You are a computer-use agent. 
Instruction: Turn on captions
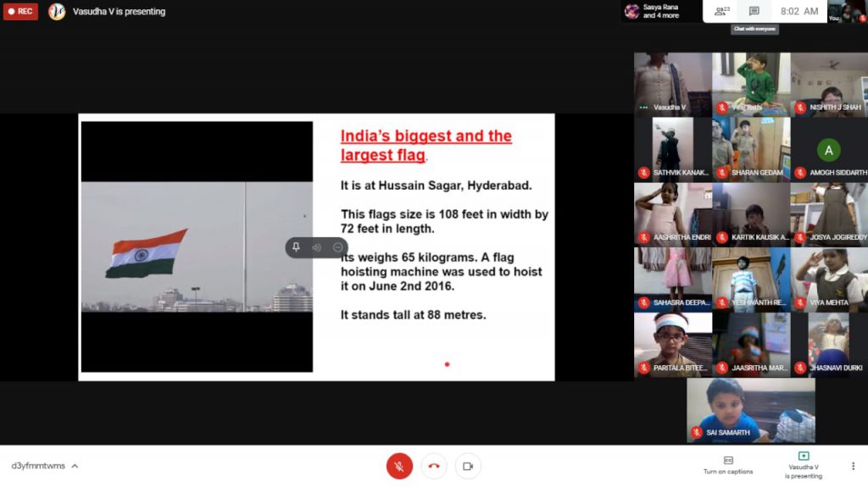point(727,465)
